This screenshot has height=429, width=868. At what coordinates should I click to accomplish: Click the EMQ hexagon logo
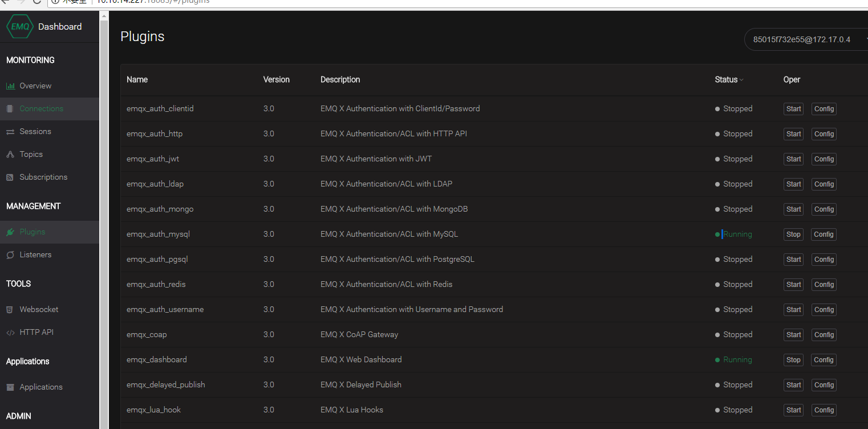pyautogui.click(x=20, y=27)
